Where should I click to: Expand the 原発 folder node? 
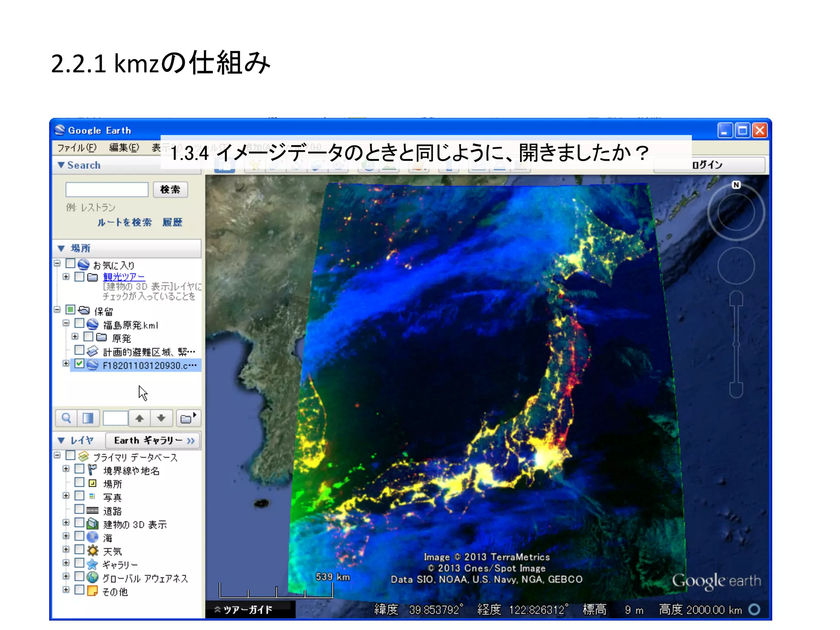click(x=75, y=337)
